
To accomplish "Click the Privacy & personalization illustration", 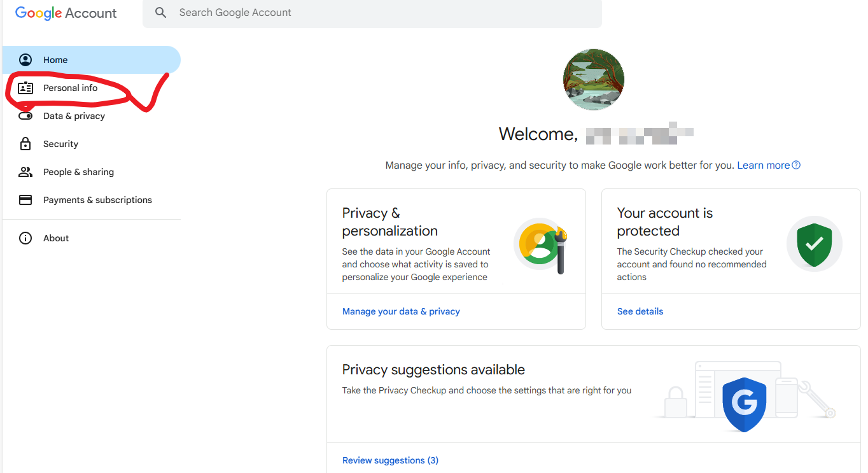I will [x=540, y=245].
